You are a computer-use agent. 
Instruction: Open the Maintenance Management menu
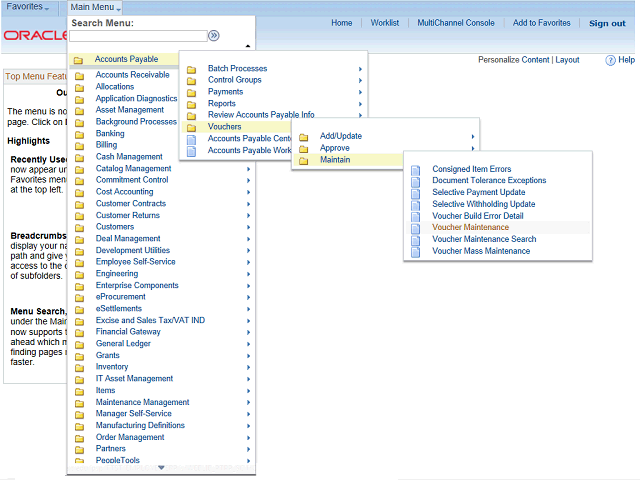point(142,402)
